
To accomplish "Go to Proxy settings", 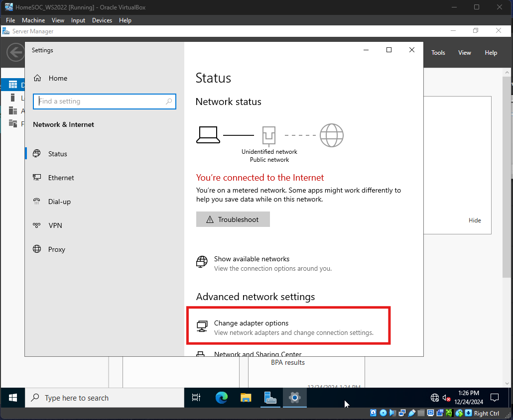I will [x=56, y=249].
